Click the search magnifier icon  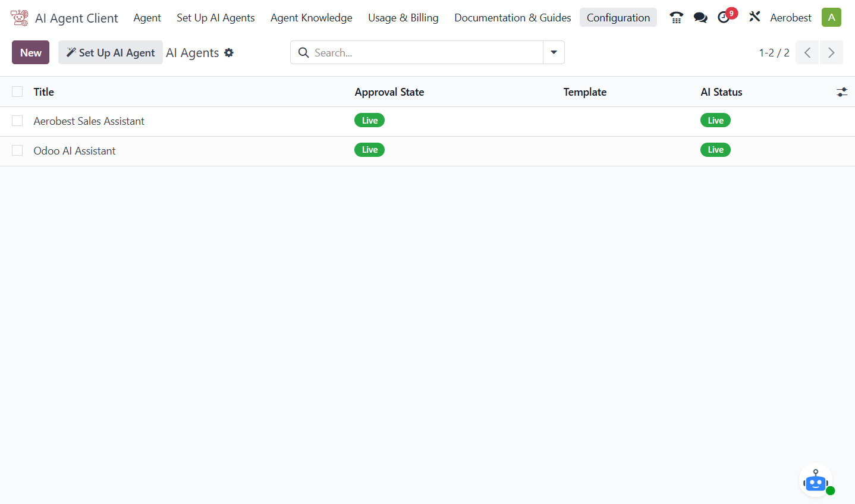coord(303,53)
